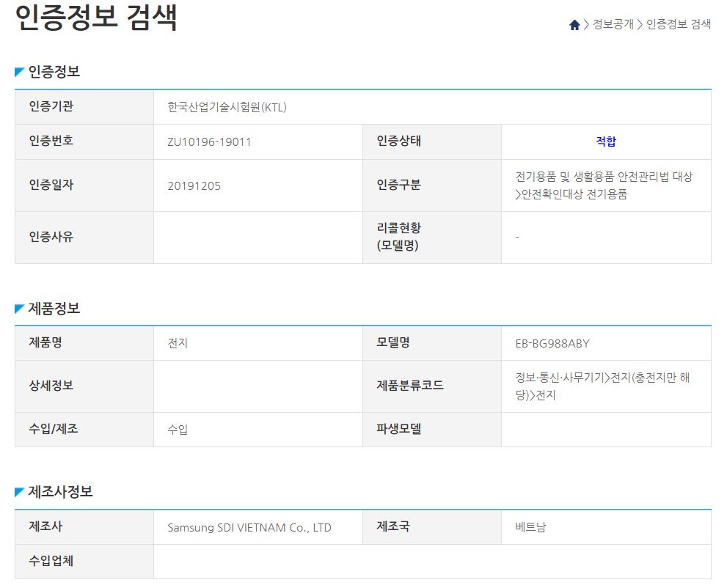
Task: Click the blue triangle beside 제조사정보 heading
Action: [x=18, y=493]
